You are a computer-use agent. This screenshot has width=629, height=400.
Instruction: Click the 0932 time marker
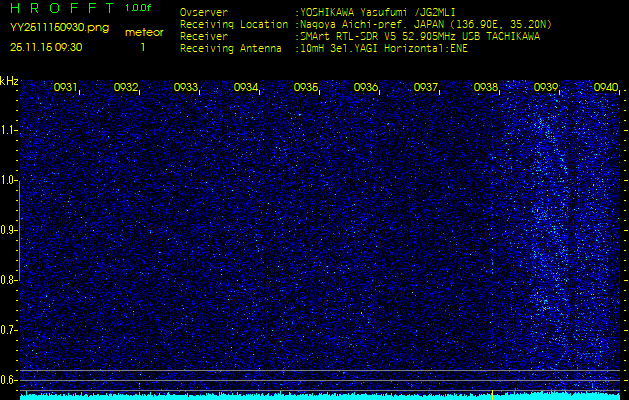126,87
